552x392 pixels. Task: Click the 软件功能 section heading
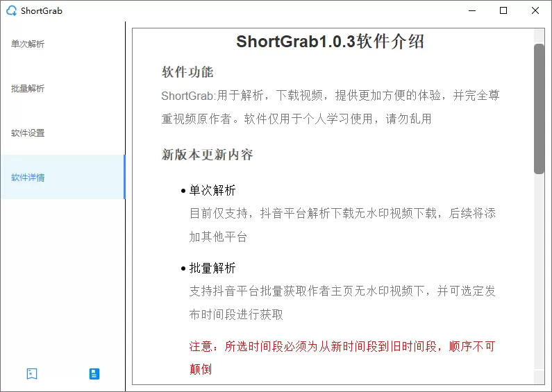click(187, 72)
